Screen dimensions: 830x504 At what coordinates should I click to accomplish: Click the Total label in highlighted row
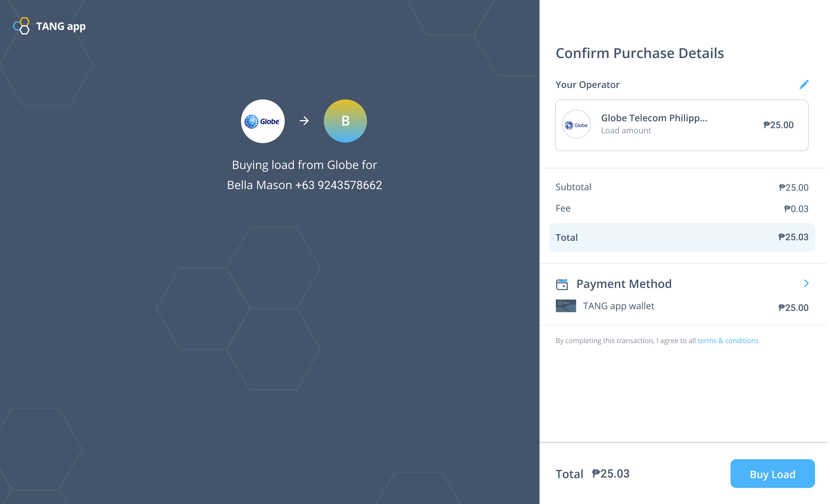[566, 237]
